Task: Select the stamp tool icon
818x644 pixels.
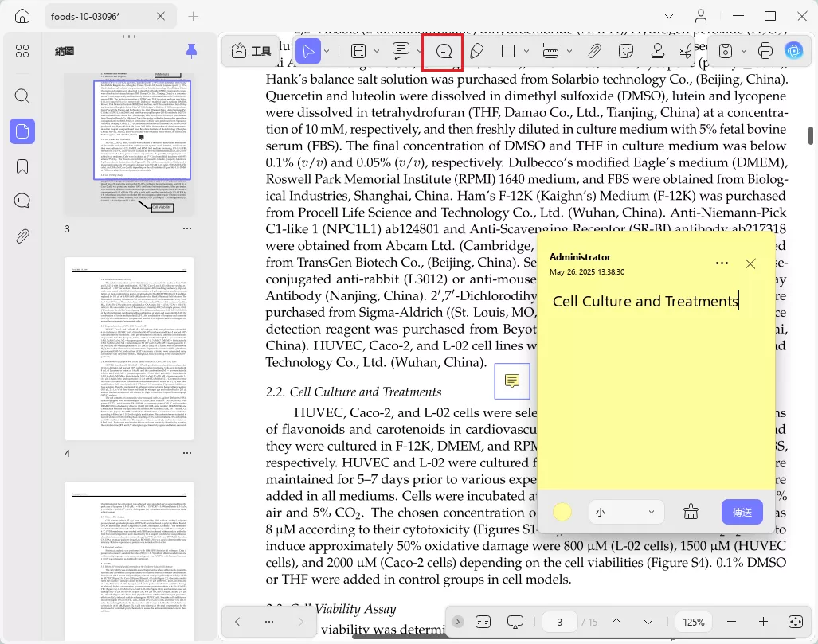Action: 658,51
